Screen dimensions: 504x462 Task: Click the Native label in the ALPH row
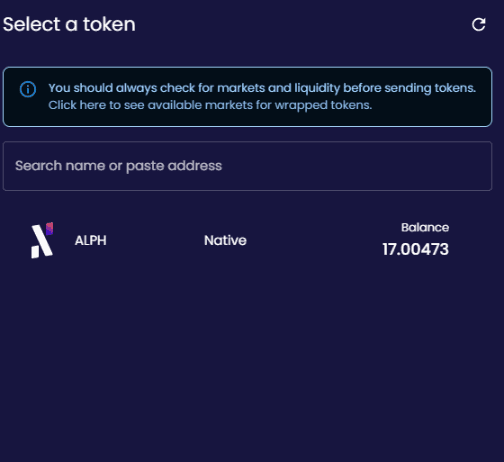[225, 240]
